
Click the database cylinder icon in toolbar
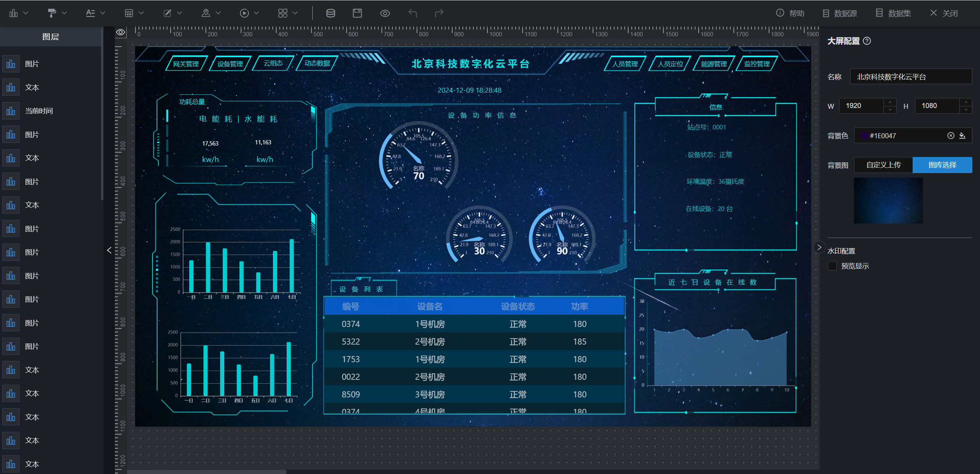[330, 13]
